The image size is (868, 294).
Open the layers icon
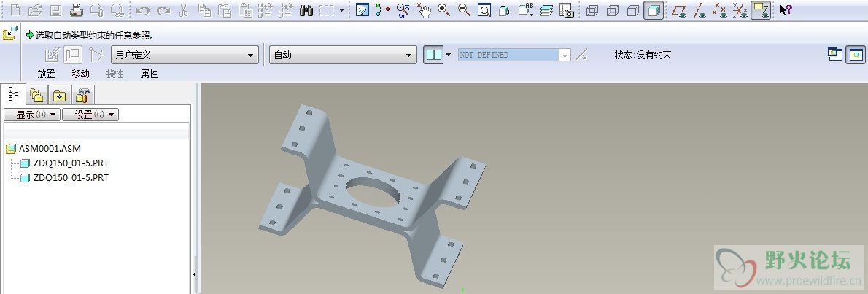[x=546, y=10]
